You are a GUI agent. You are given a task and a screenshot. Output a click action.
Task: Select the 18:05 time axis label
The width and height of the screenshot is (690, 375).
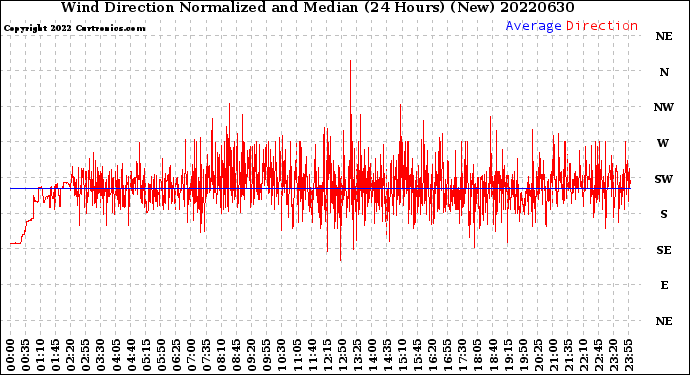click(x=477, y=355)
